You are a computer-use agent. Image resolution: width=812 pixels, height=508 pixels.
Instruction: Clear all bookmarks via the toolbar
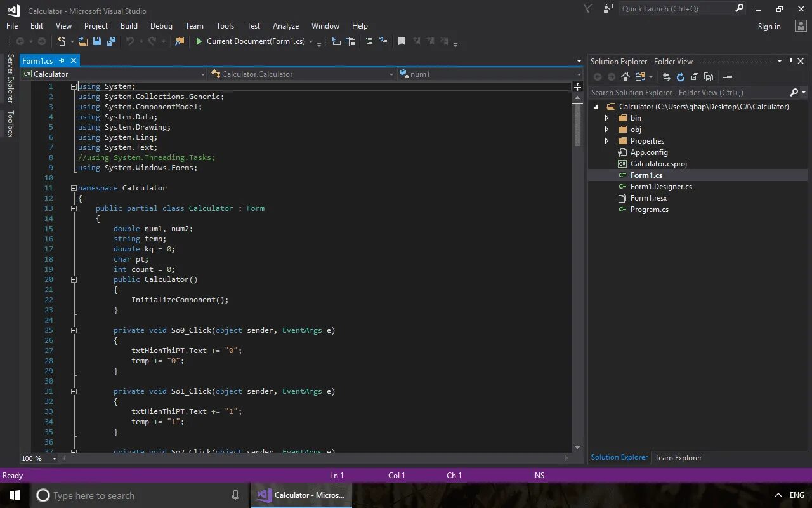click(445, 41)
